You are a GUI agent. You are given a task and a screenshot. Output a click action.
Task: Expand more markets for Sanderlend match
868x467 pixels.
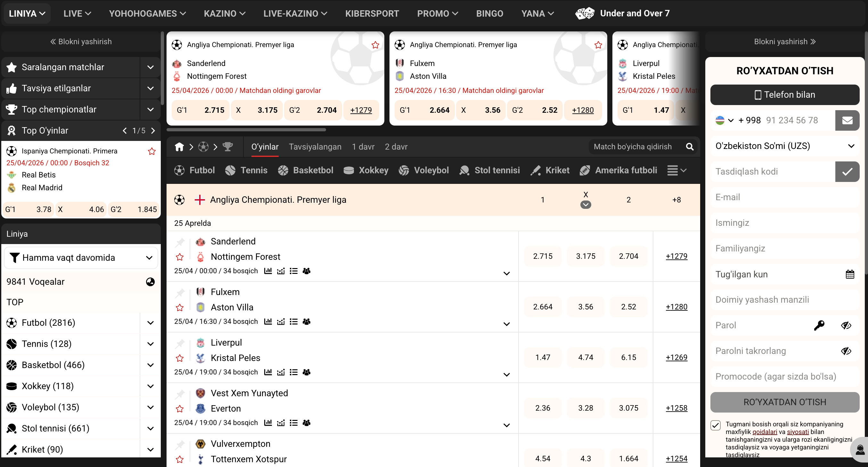506,274
